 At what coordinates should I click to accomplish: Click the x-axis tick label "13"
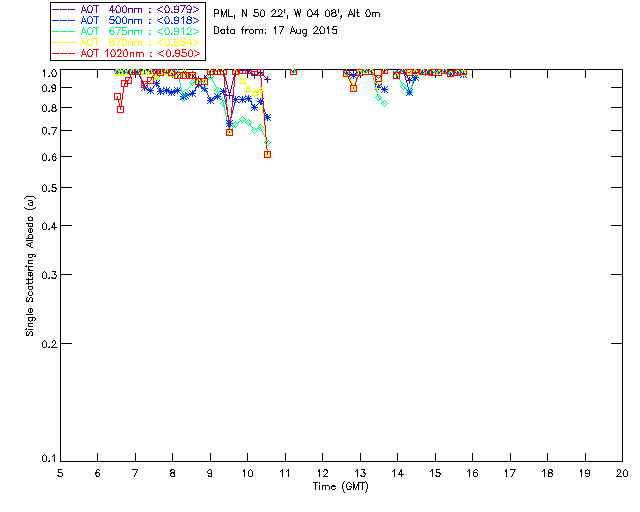pos(360,473)
